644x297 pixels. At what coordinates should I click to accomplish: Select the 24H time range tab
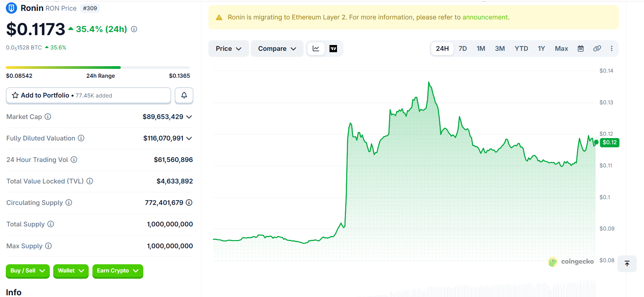pos(442,49)
